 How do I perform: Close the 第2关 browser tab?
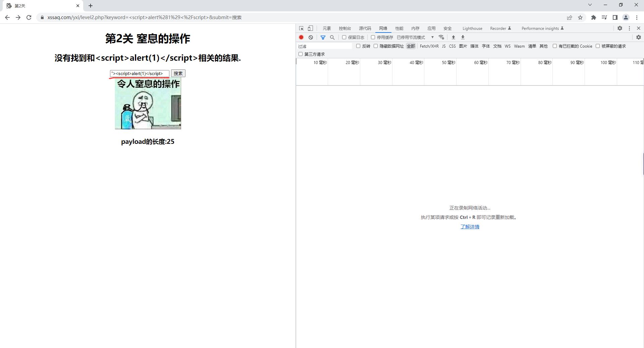coord(78,6)
